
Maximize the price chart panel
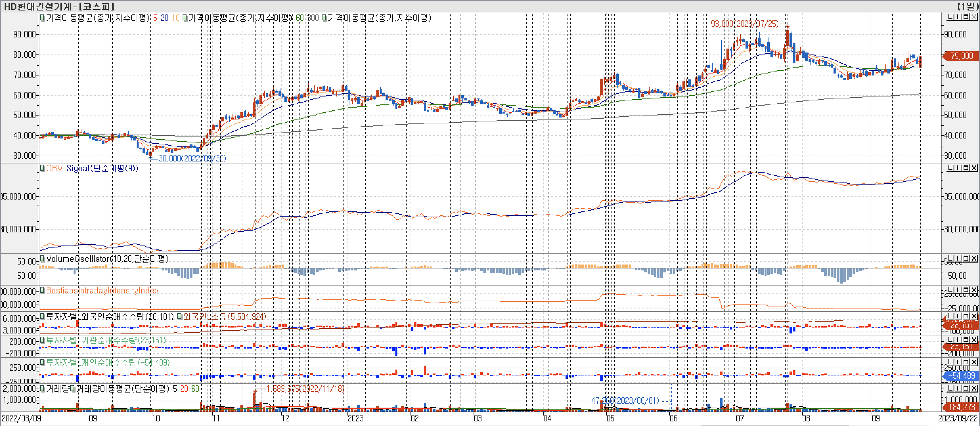966,17
